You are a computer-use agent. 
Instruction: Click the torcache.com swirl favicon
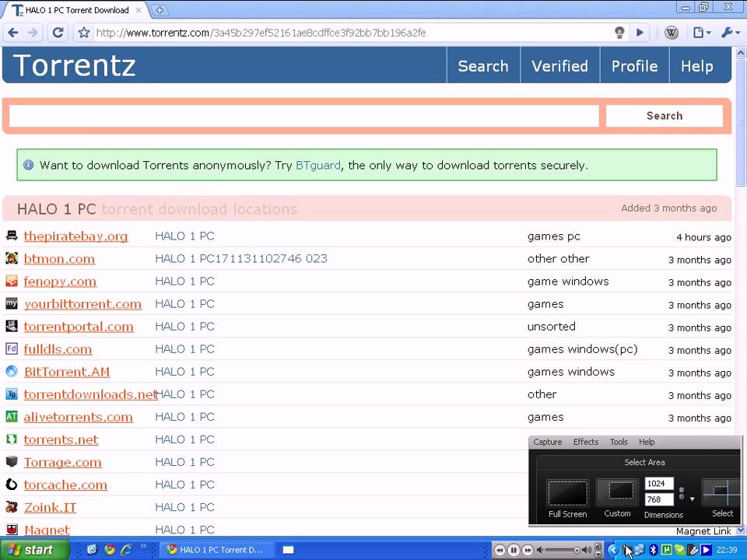tap(12, 485)
